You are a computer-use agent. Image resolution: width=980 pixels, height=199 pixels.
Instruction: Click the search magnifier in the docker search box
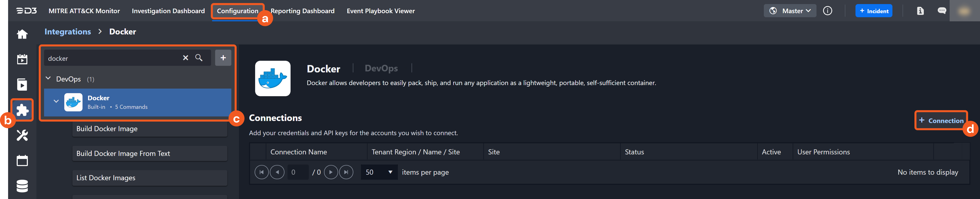[x=199, y=58]
